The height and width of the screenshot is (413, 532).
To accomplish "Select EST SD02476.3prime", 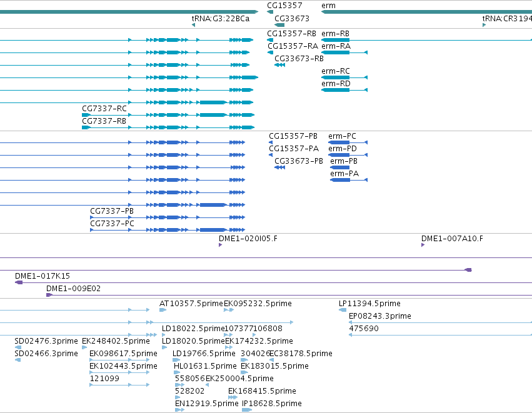I will [x=46, y=341].
